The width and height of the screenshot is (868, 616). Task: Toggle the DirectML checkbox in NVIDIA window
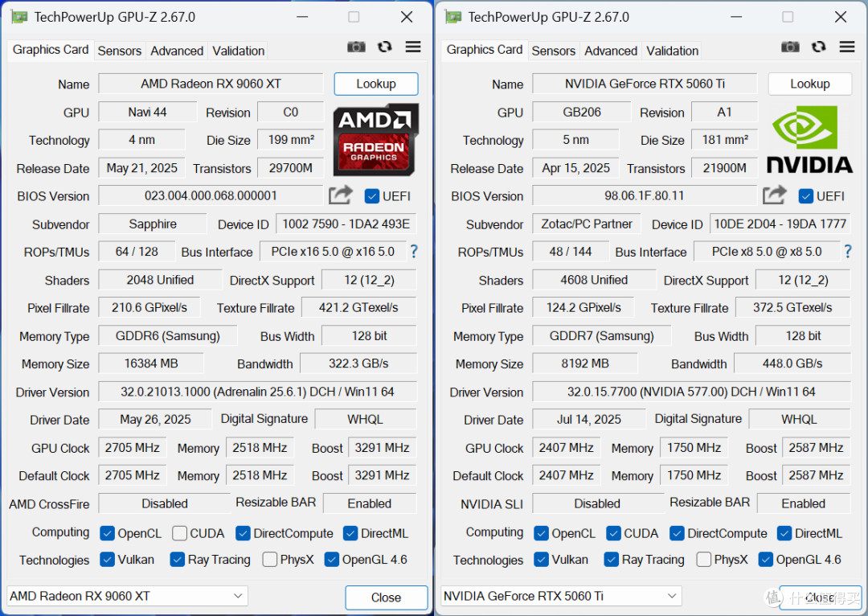click(x=784, y=533)
